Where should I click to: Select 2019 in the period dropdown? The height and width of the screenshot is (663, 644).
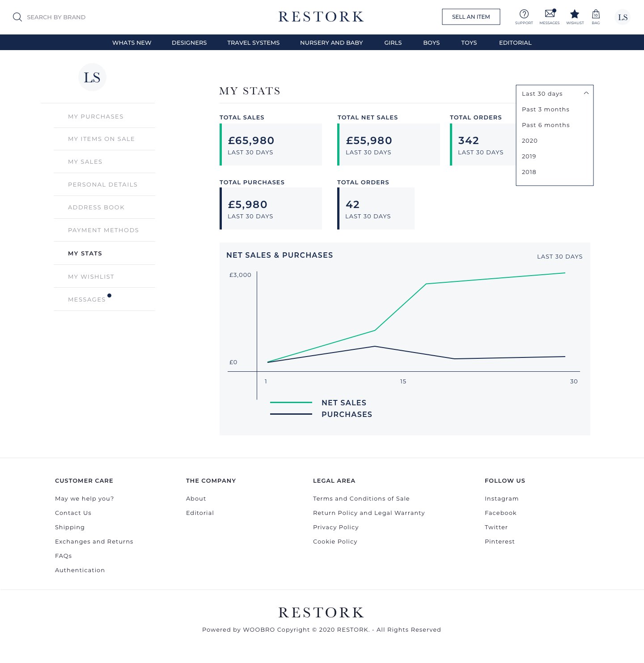[529, 156]
